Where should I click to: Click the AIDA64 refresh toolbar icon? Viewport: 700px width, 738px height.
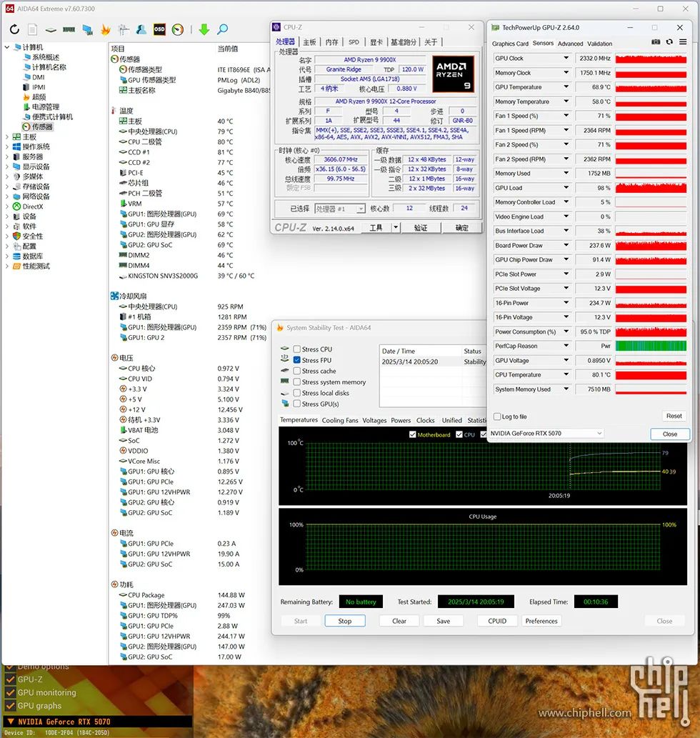(14, 30)
